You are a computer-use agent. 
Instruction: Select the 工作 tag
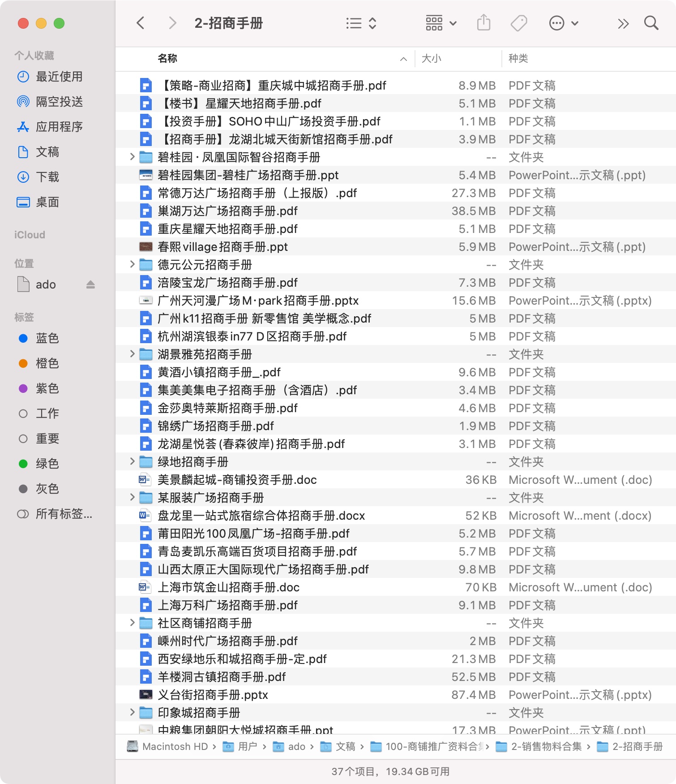click(47, 414)
